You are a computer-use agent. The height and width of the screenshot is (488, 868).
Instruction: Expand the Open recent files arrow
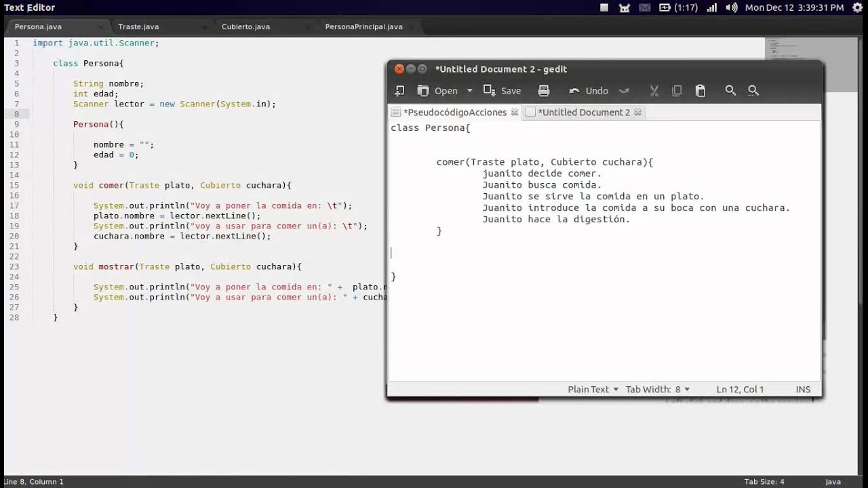(469, 91)
